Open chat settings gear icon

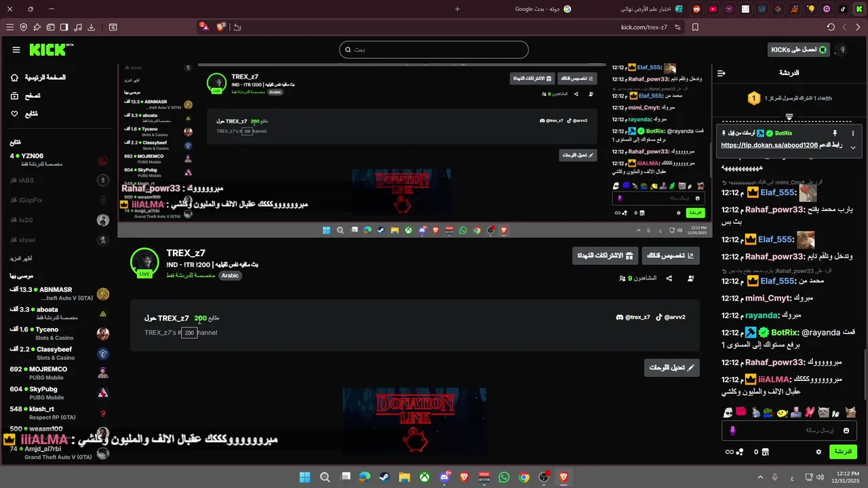point(818,451)
